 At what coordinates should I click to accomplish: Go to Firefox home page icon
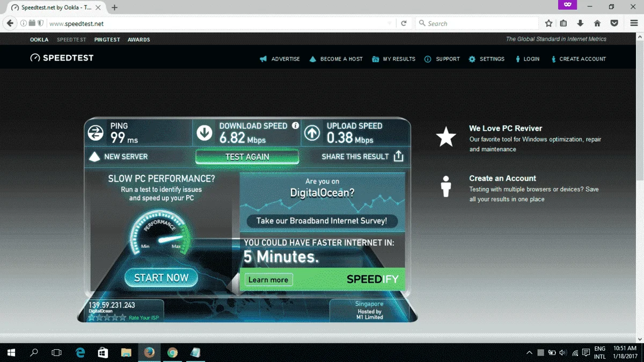click(x=597, y=24)
